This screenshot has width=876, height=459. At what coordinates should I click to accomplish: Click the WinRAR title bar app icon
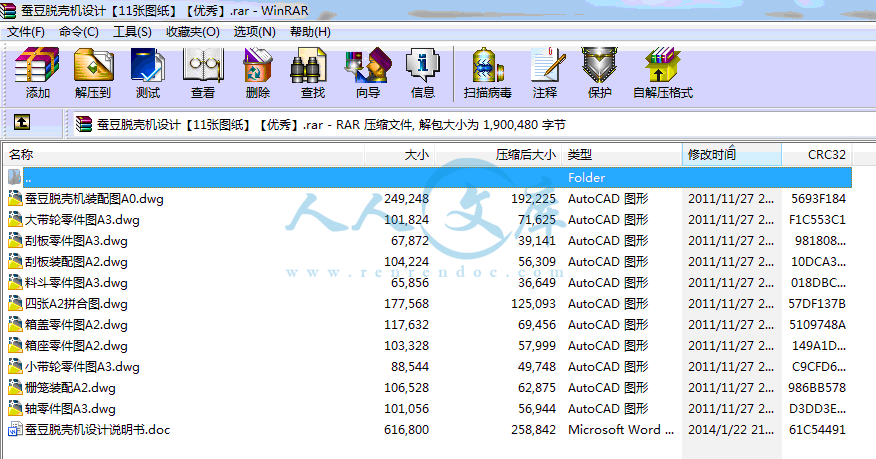point(8,10)
